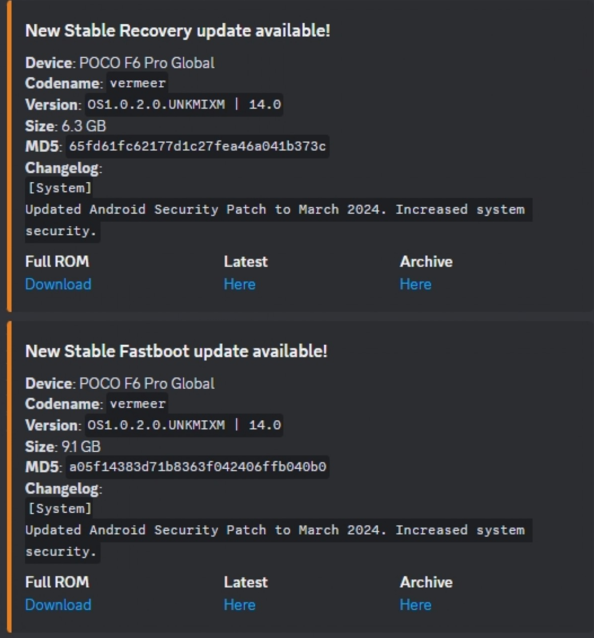Select the Recovery update 'Full ROM' heading
The image size is (594, 638).
(57, 262)
